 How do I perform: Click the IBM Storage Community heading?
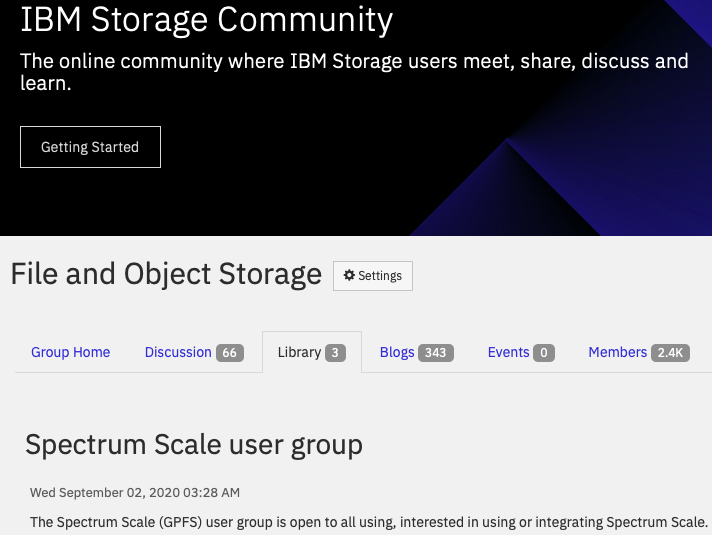tap(207, 20)
